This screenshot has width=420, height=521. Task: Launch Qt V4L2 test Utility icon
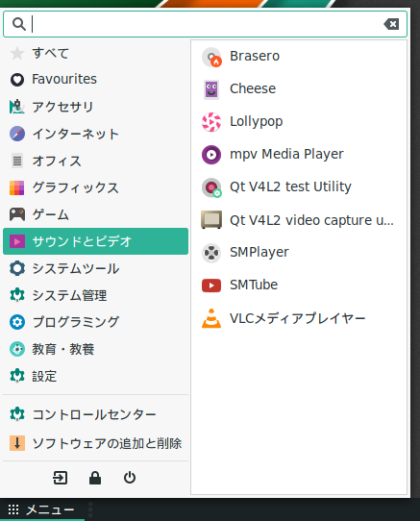[x=211, y=187]
